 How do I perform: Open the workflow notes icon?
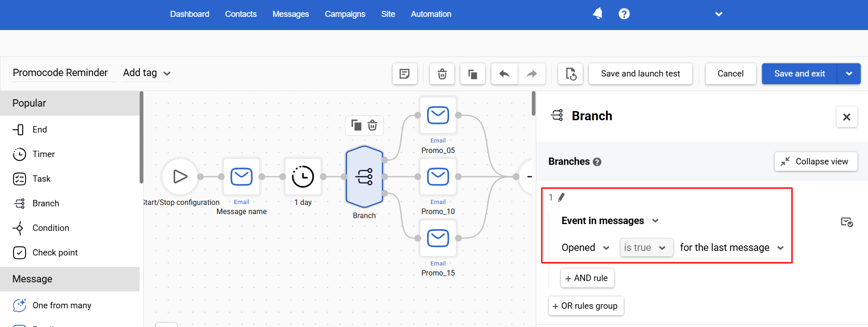point(405,74)
